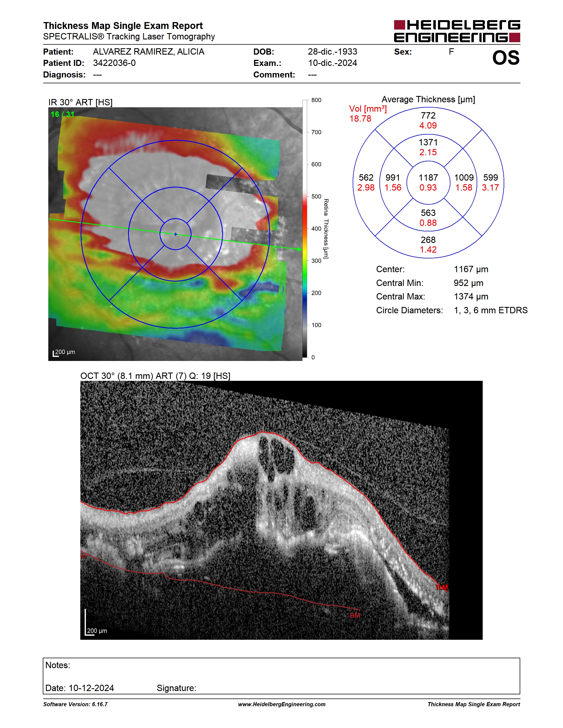The image size is (563, 728).
Task: Click the green '16 / 31' scan counter
Action: (x=62, y=114)
